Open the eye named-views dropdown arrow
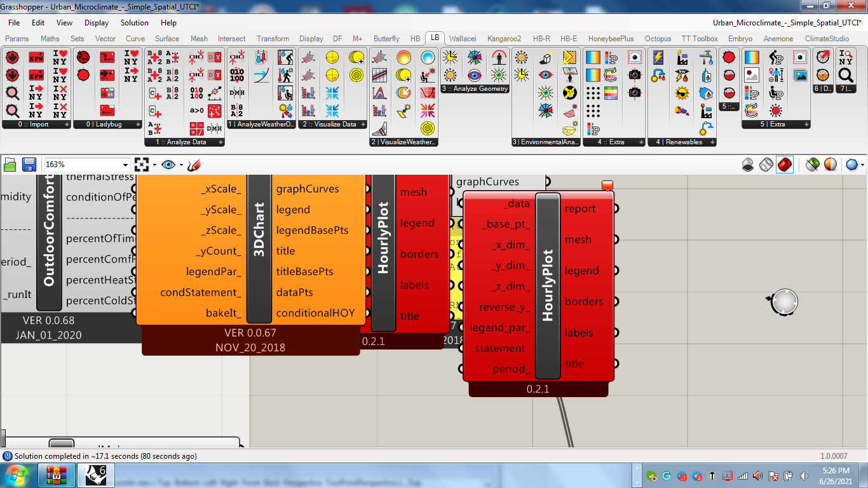868x488 pixels. point(181,165)
